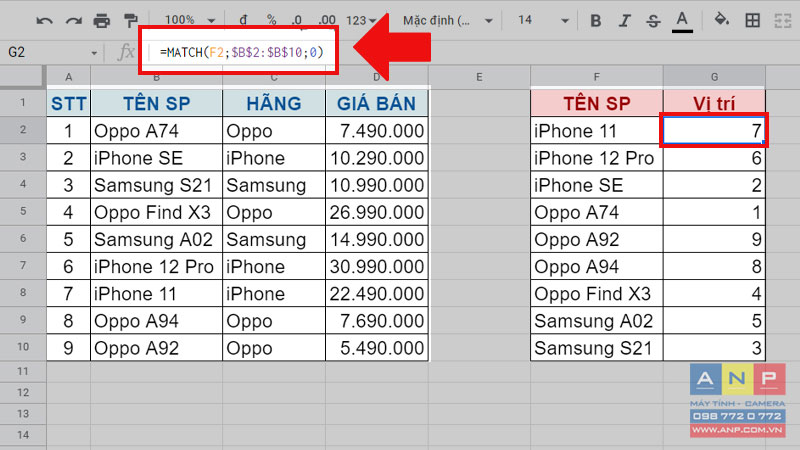Open the 123 number formats dropdown
The width and height of the screenshot is (800, 450).
pos(361,20)
